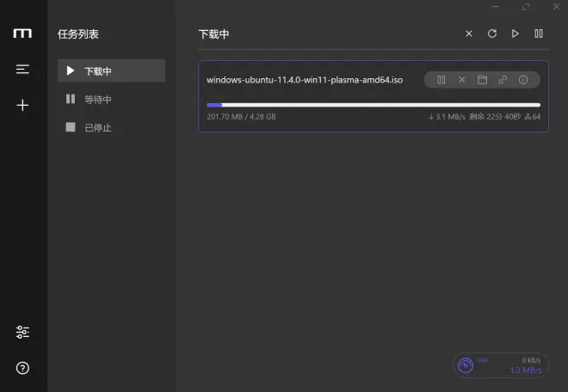Open the speed limit speedometer widget
This screenshot has height=392, width=568.
500,365
